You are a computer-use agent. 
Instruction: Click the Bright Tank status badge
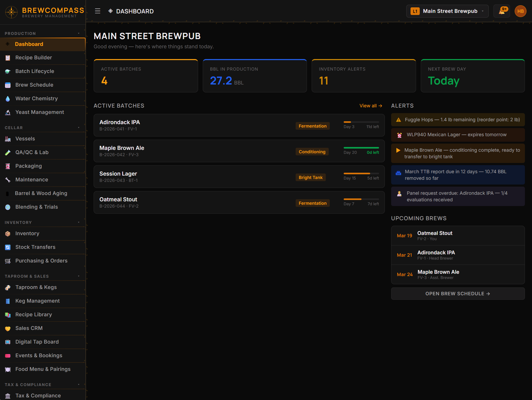[x=311, y=177]
